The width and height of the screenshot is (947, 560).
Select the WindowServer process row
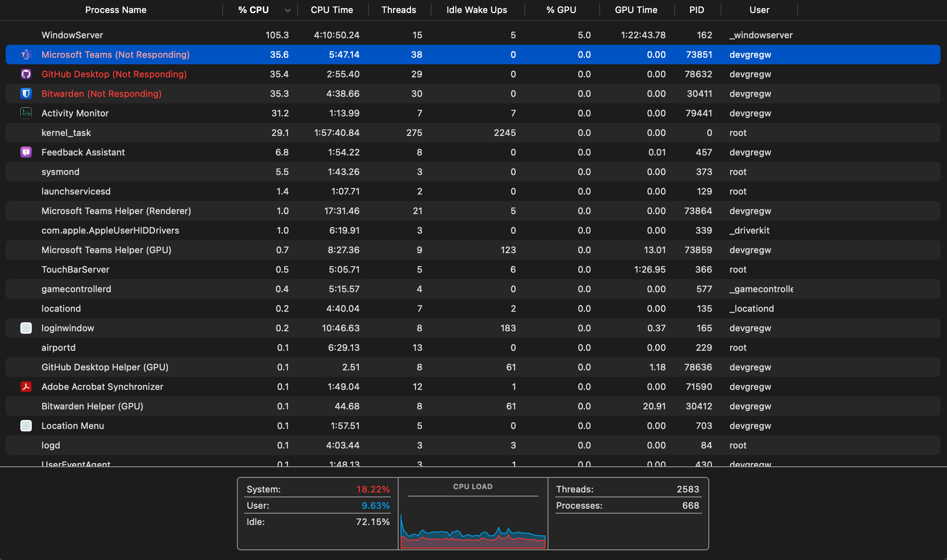pos(473,35)
